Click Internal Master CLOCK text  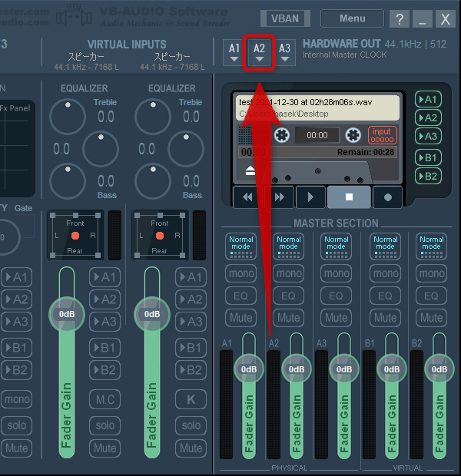point(345,55)
